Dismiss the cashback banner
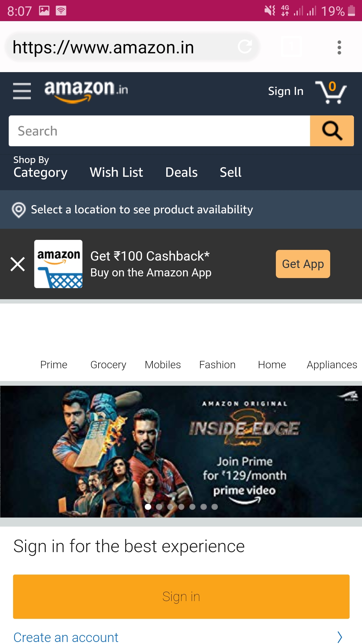Viewport: 362px width, 644px height. 17,264
